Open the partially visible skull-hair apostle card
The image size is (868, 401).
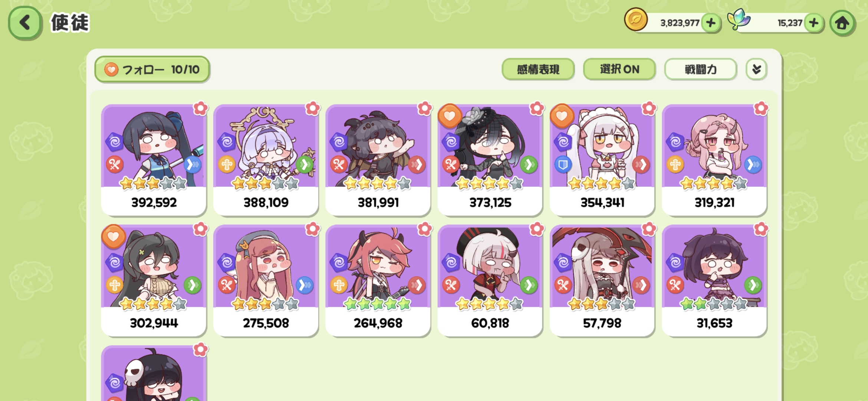tap(154, 373)
